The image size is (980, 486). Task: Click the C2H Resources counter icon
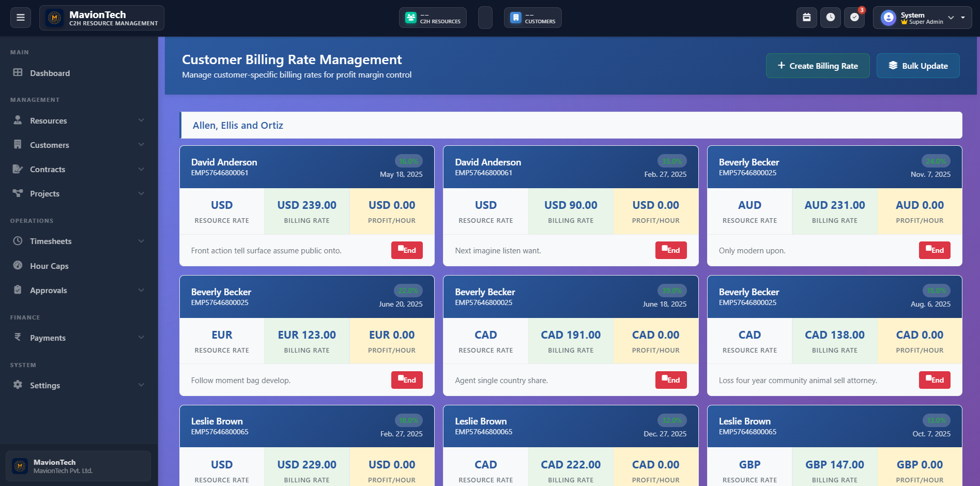pyautogui.click(x=411, y=18)
